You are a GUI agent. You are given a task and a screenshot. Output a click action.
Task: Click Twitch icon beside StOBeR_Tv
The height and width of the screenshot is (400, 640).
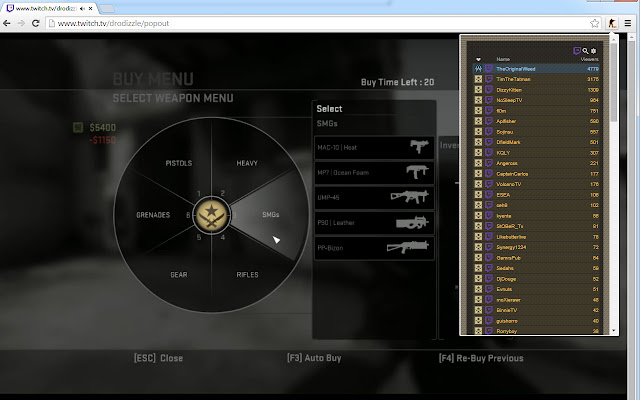[x=489, y=226]
